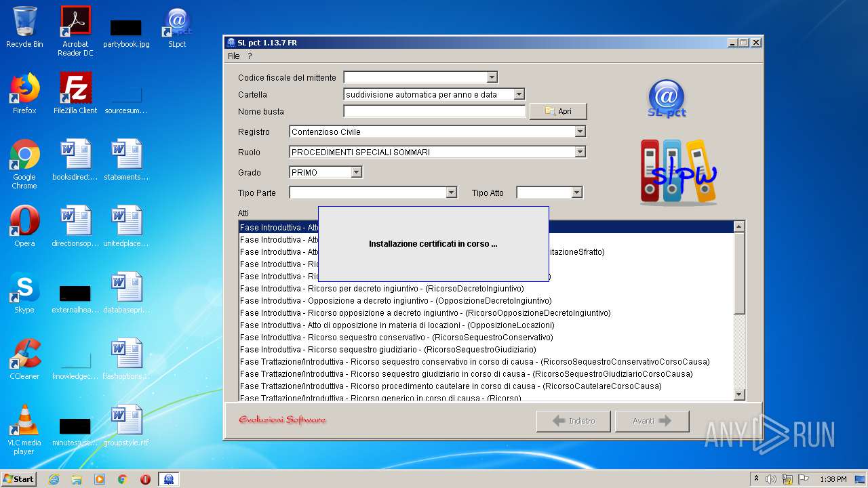Image resolution: width=868 pixels, height=488 pixels.
Task: Expand the Cartella dropdown
Action: [519, 95]
